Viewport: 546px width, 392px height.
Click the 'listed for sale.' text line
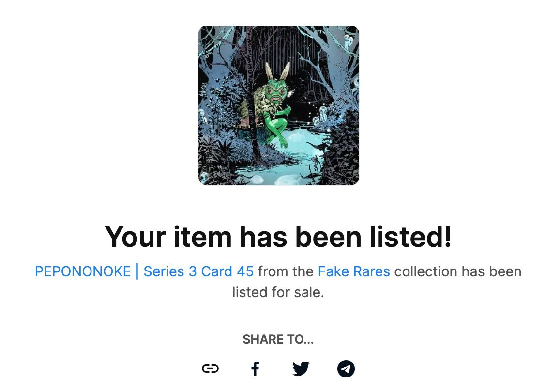coord(278,292)
